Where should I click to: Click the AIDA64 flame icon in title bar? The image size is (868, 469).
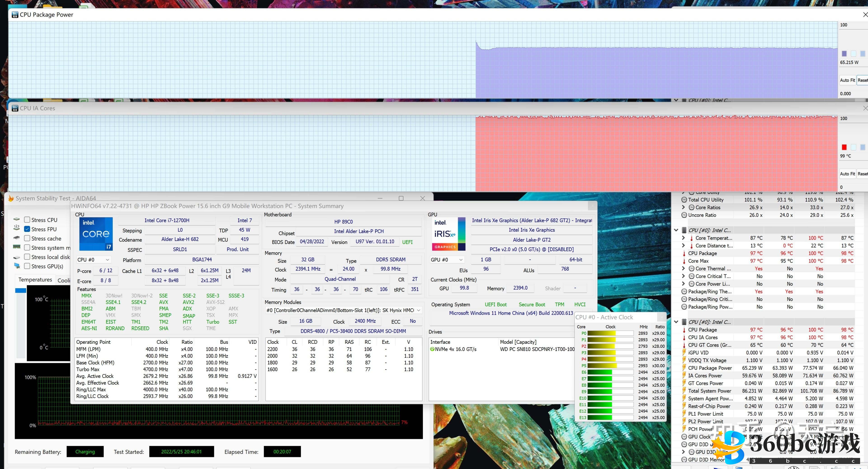coord(11,198)
